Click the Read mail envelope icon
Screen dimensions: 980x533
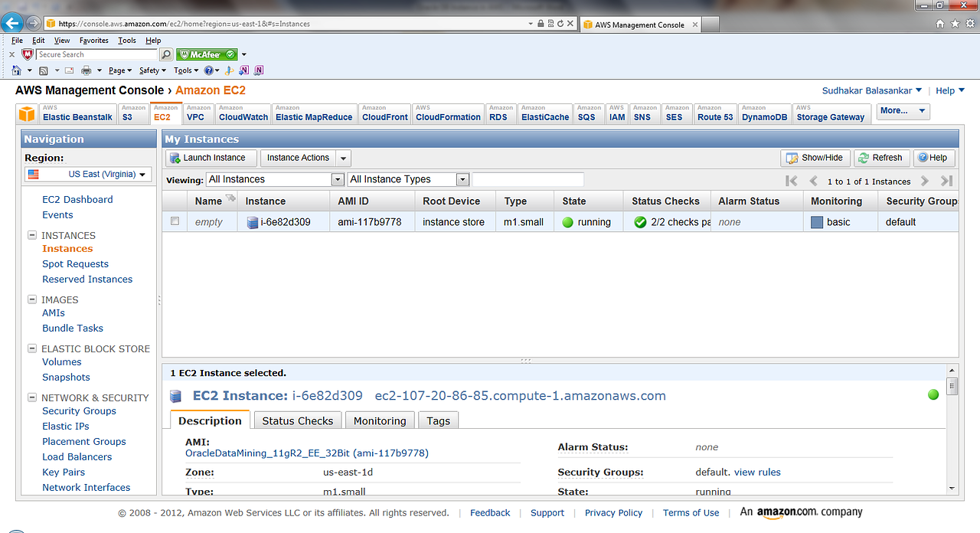69,70
